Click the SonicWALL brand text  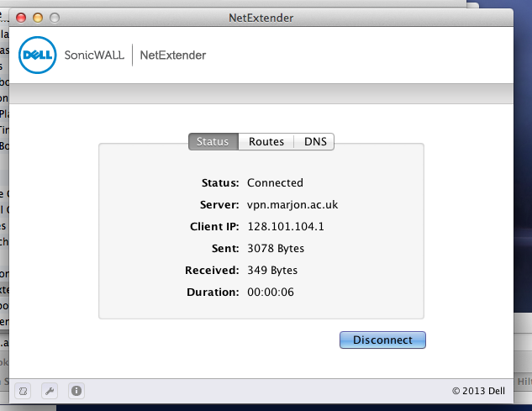(94, 55)
